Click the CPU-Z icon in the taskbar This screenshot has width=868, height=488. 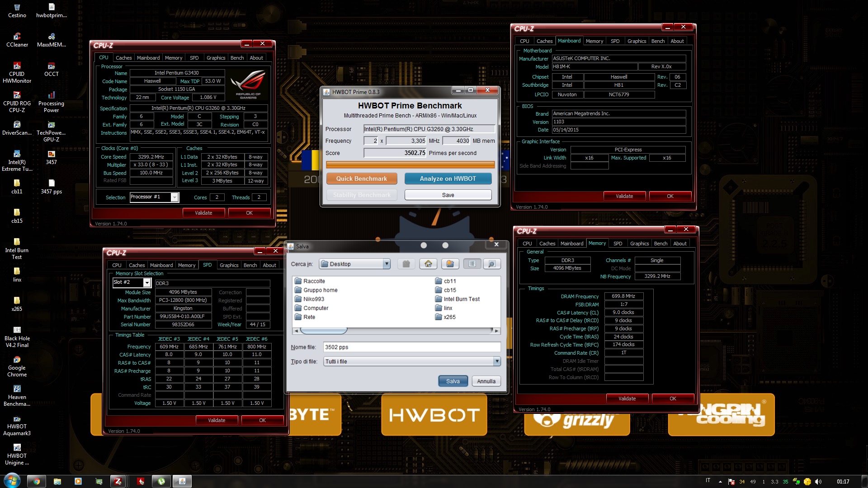[118, 481]
